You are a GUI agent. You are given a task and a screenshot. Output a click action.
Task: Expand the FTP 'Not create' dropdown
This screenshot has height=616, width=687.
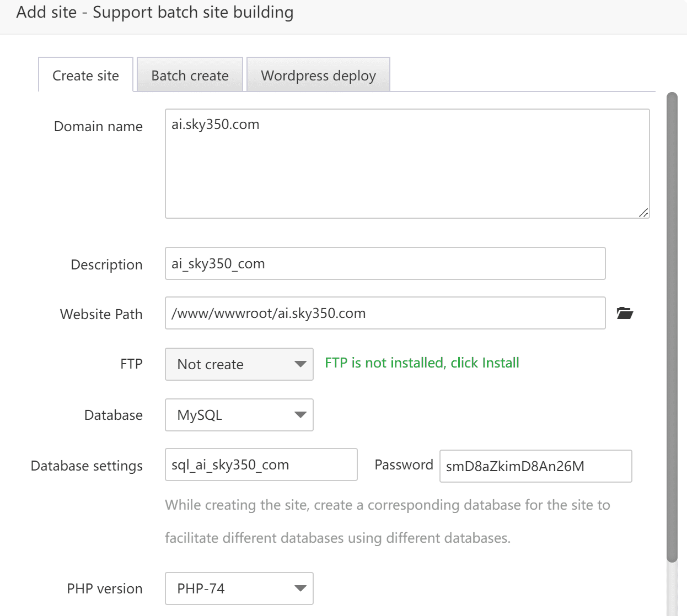[239, 364]
